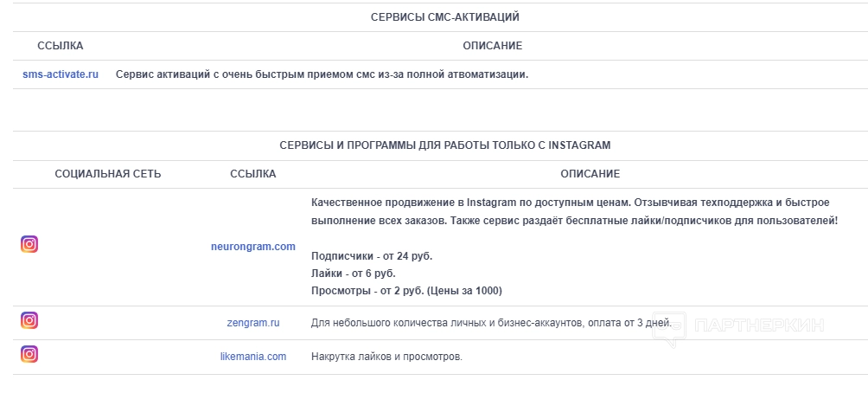Image resolution: width=868 pixels, height=393 pixels.
Task: Click the Instagram icon in the zengram.ru row
Action: 29,320
